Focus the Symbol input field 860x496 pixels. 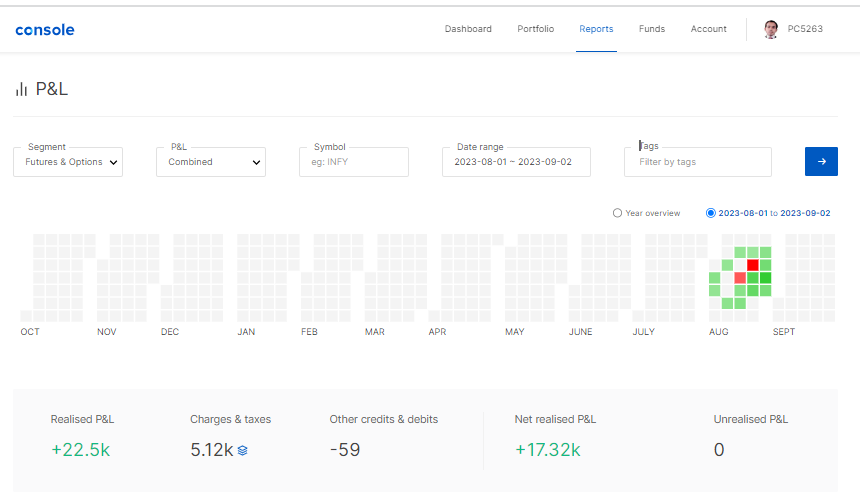pos(354,162)
